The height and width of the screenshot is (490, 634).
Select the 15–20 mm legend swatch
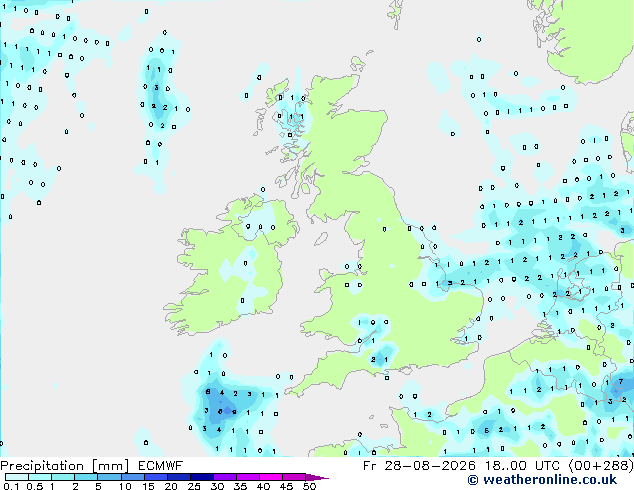point(155,477)
